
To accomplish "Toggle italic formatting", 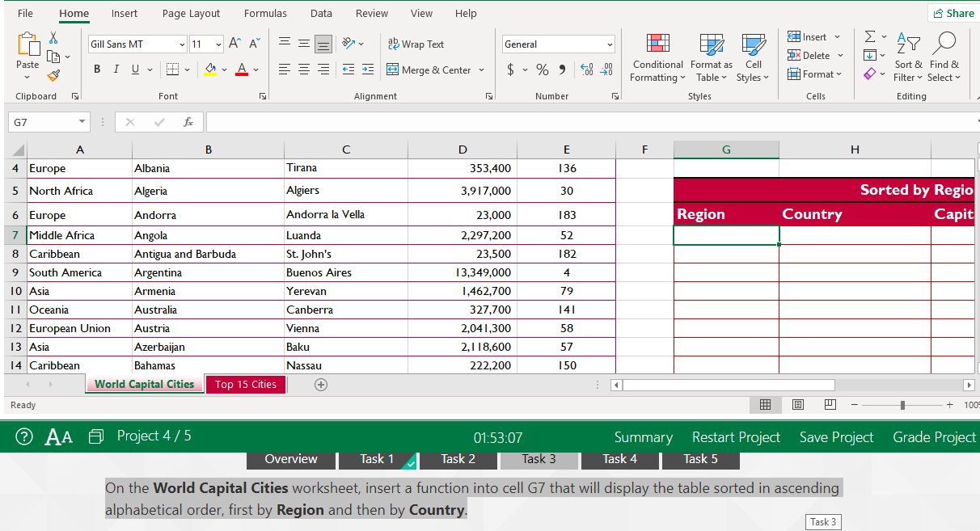I will point(114,69).
